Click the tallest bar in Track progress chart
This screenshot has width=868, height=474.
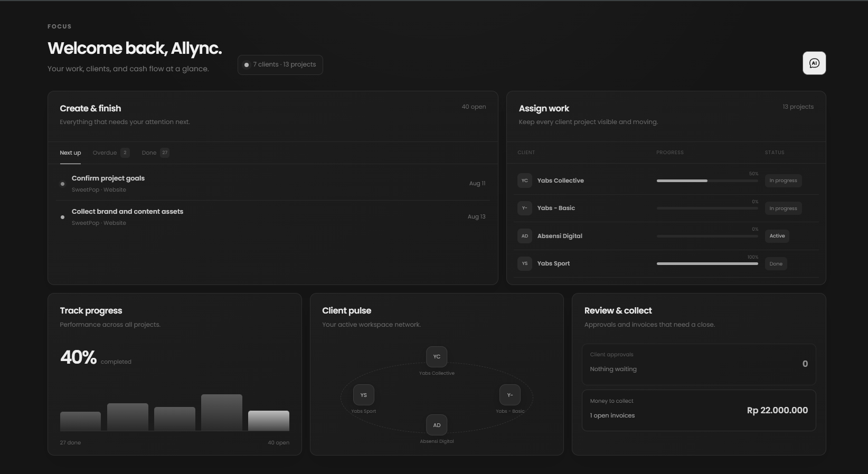click(222, 413)
